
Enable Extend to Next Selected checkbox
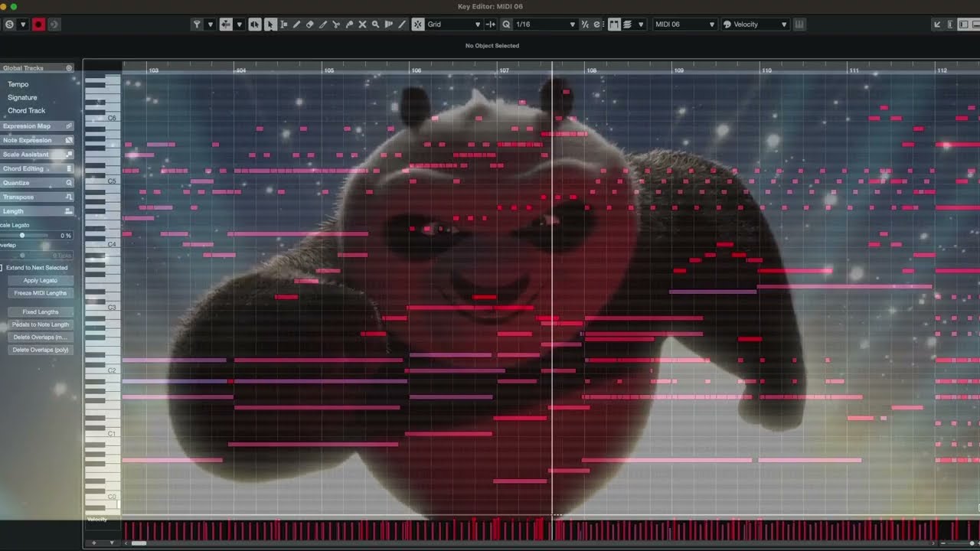tap(1, 268)
